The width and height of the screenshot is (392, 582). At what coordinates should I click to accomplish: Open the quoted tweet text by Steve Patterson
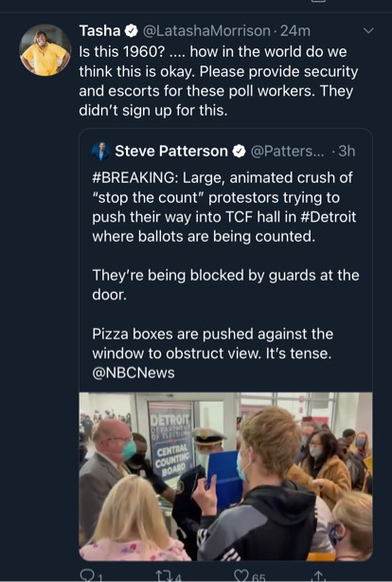click(x=225, y=275)
